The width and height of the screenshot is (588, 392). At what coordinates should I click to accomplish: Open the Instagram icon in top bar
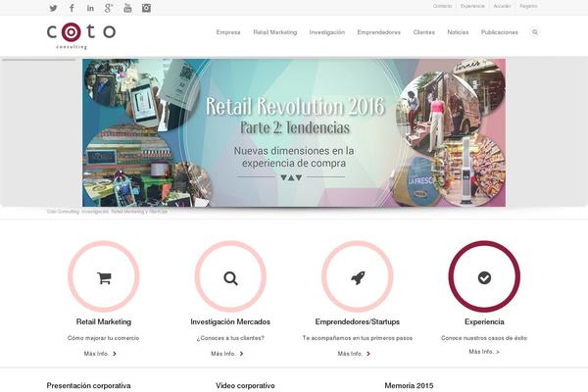146,8
